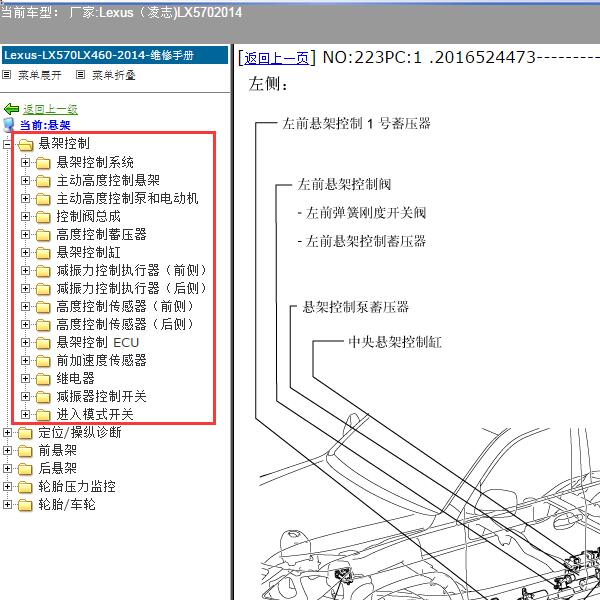
Task: Expand the 悬架控制缸 node
Action: (25, 253)
